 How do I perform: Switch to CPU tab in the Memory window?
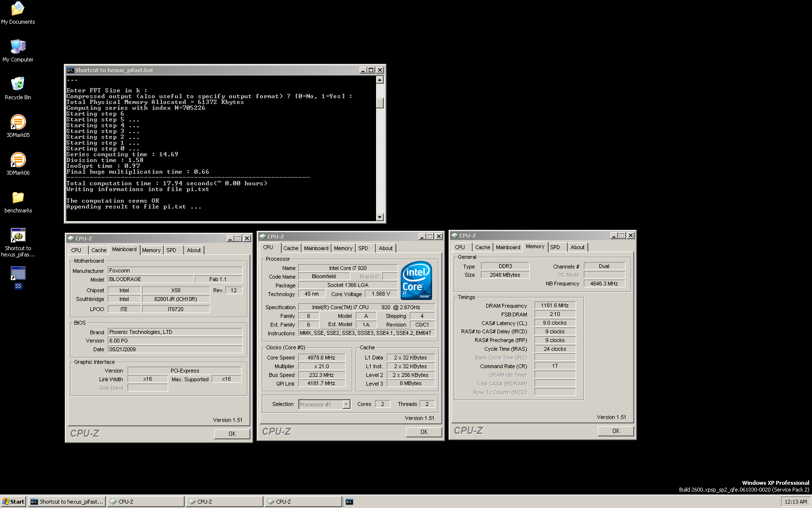coord(460,247)
